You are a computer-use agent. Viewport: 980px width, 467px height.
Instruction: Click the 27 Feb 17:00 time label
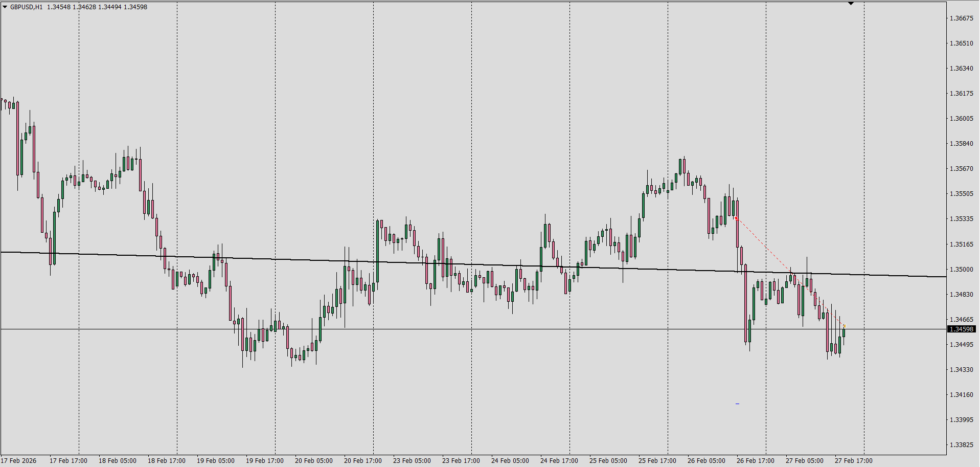pyautogui.click(x=854, y=461)
